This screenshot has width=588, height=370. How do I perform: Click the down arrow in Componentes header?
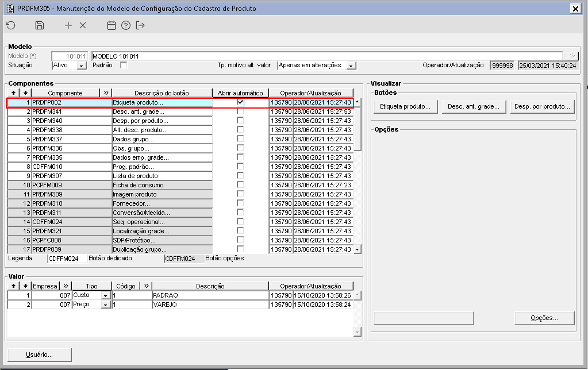[25, 92]
